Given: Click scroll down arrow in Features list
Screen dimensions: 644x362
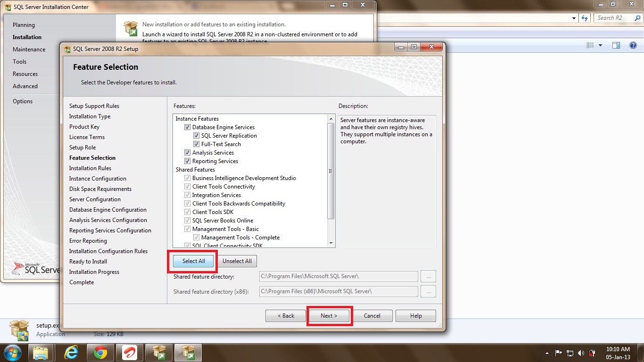Looking at the screenshot, I should pos(331,243).
